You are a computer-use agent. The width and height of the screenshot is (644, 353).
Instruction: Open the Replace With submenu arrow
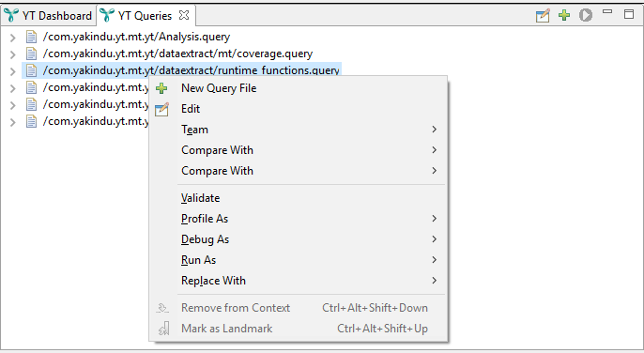tap(434, 281)
